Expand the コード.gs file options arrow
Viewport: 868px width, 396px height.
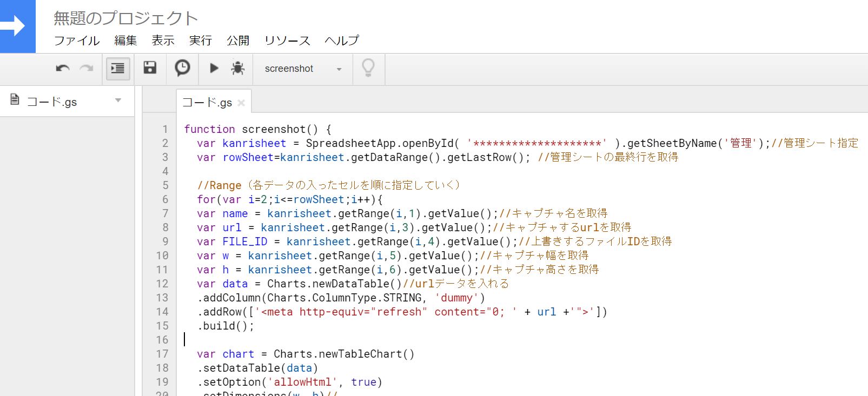(x=118, y=100)
